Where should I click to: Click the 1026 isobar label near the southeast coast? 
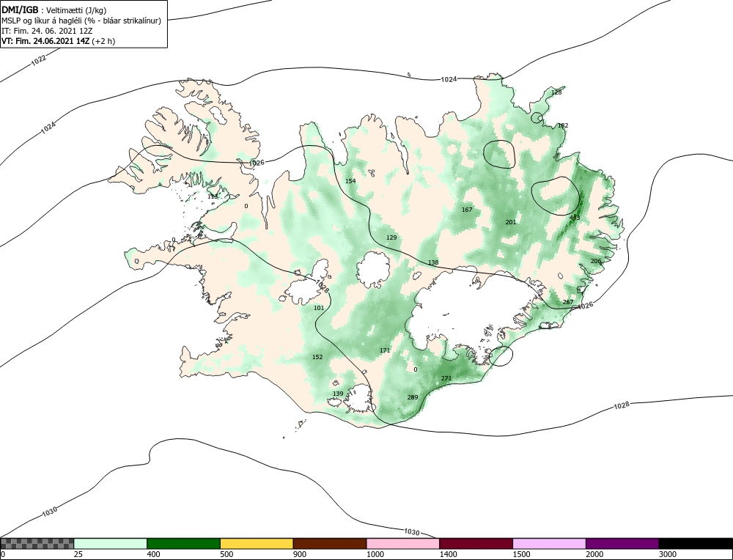point(585,305)
